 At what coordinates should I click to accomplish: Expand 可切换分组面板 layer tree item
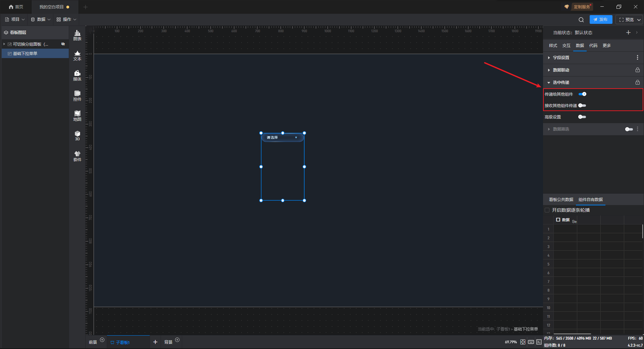coord(4,44)
